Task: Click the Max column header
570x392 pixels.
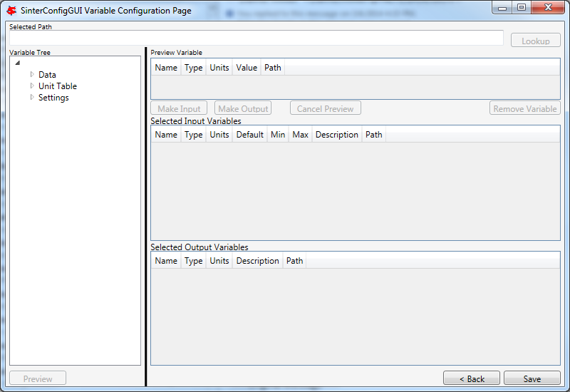Action: click(300, 134)
